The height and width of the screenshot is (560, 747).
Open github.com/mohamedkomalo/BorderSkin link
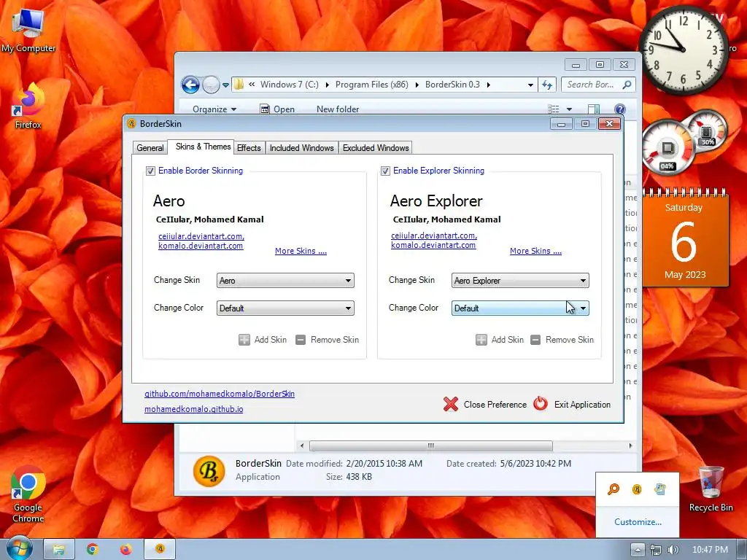tap(220, 394)
